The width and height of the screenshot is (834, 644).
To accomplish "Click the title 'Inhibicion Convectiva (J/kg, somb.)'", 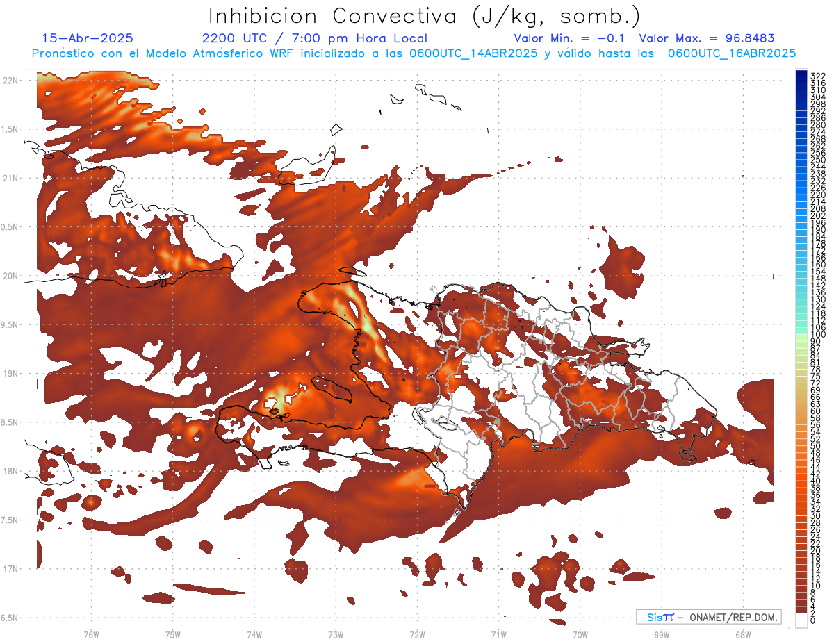I will tap(425, 16).
